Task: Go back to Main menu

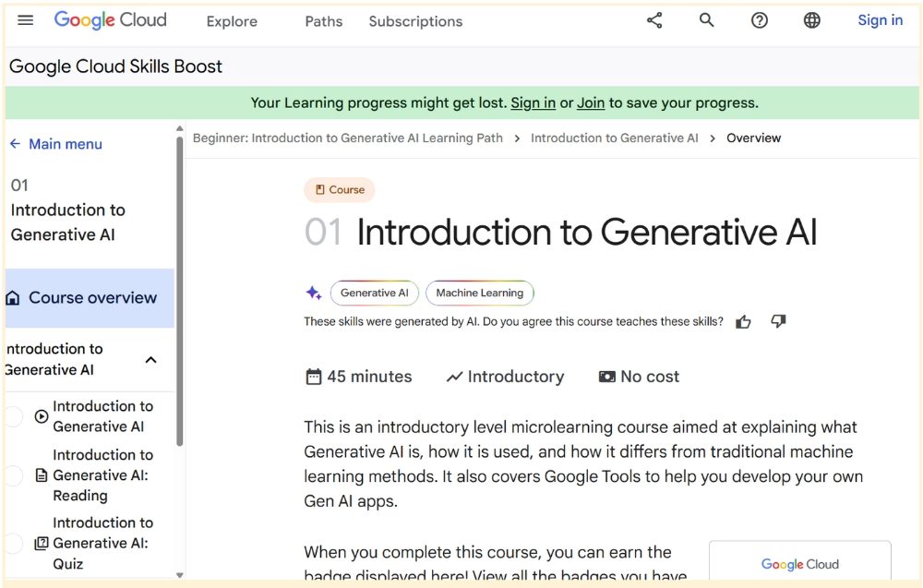Action: tap(66, 144)
